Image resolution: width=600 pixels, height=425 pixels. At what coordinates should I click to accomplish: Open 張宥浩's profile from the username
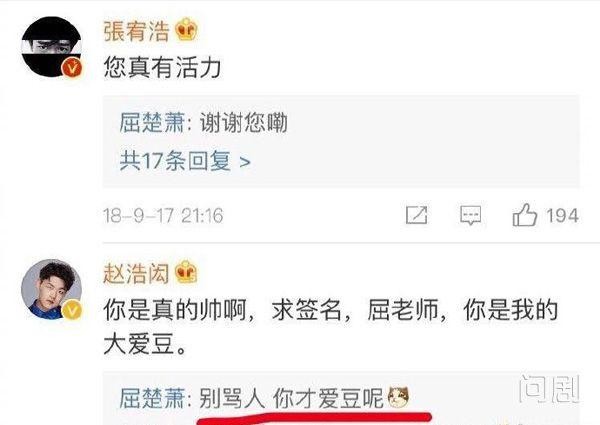pyautogui.click(x=136, y=31)
